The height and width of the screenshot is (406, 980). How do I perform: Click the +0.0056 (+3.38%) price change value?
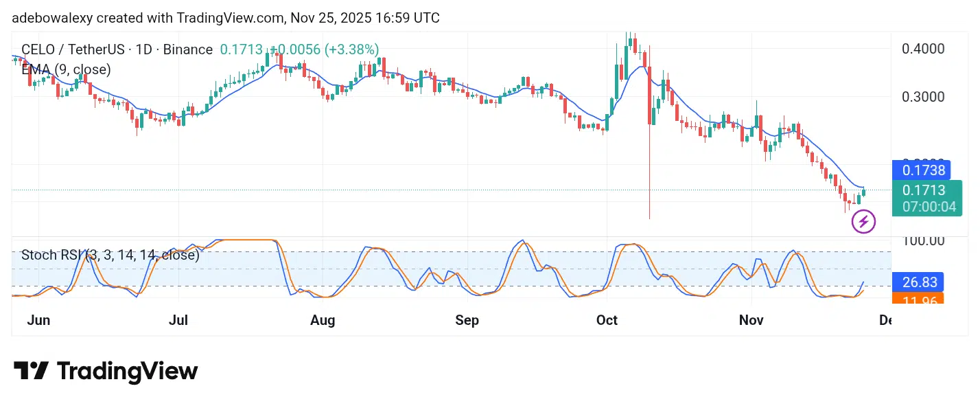[x=324, y=49]
